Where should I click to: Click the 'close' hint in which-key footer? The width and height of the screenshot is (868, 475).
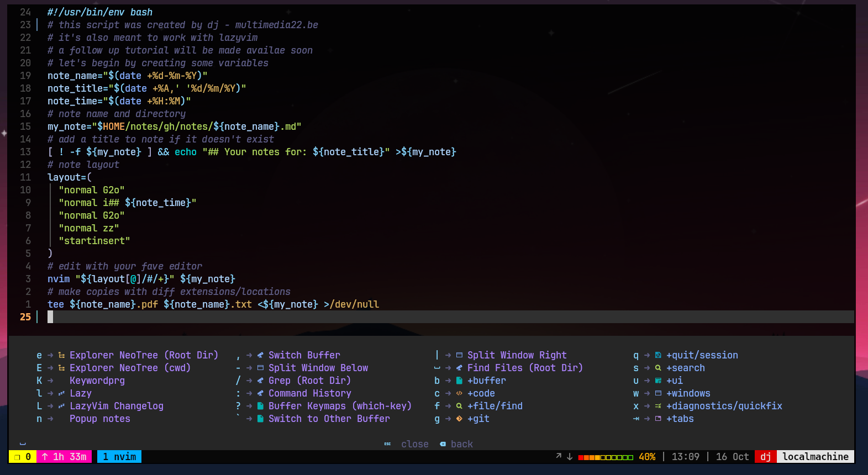[415, 444]
